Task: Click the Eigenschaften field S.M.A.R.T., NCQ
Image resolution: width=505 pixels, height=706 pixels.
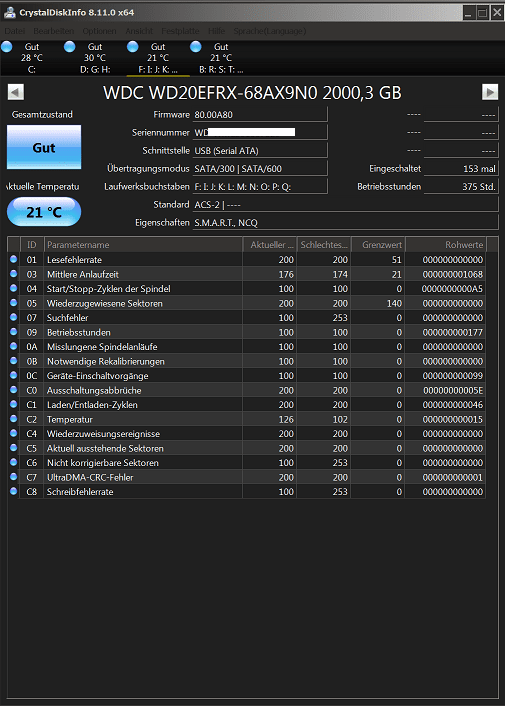Action: click(x=346, y=223)
